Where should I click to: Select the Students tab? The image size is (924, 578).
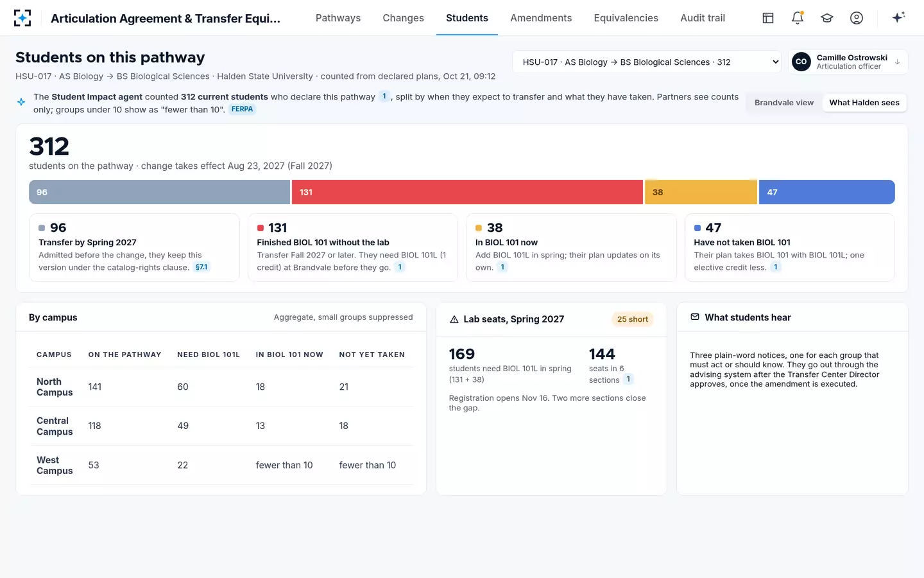point(467,18)
